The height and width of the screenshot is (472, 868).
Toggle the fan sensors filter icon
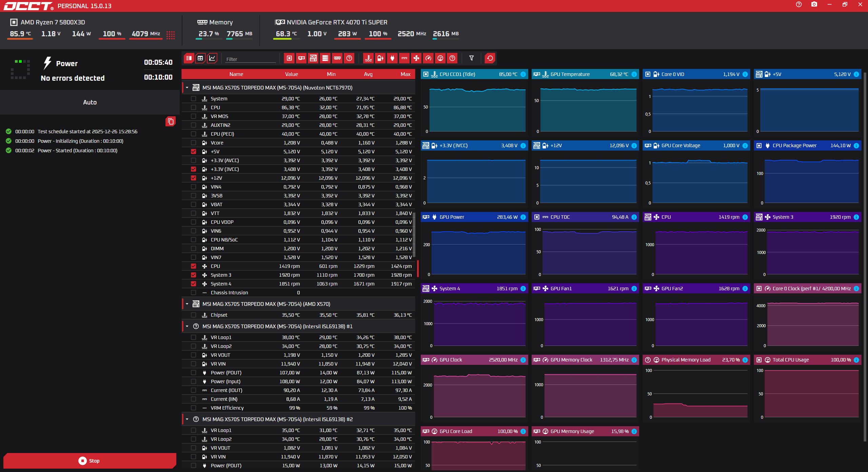tap(416, 58)
